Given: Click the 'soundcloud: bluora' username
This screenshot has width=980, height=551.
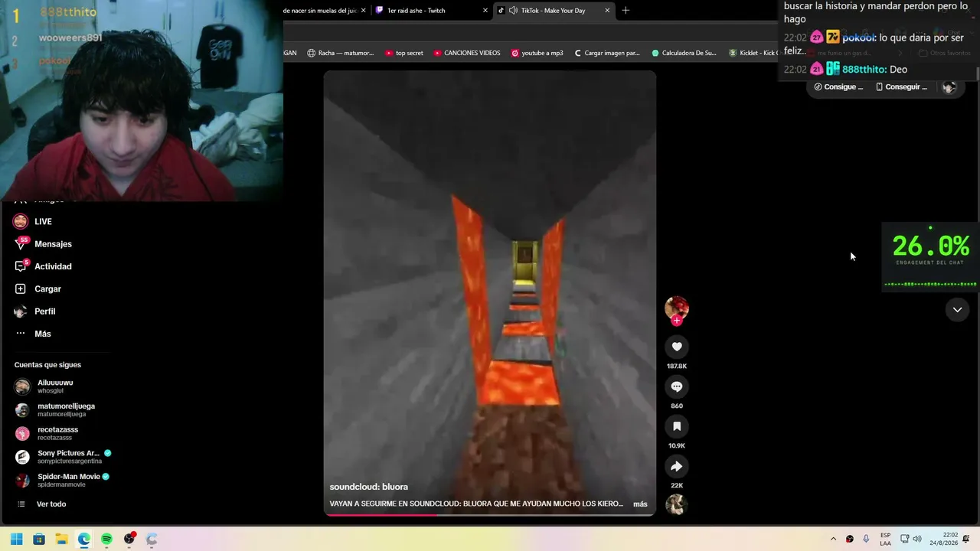Looking at the screenshot, I should click(x=368, y=487).
